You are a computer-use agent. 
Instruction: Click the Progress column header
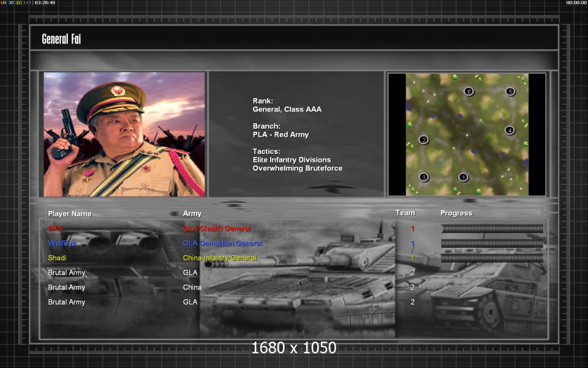[x=456, y=213]
